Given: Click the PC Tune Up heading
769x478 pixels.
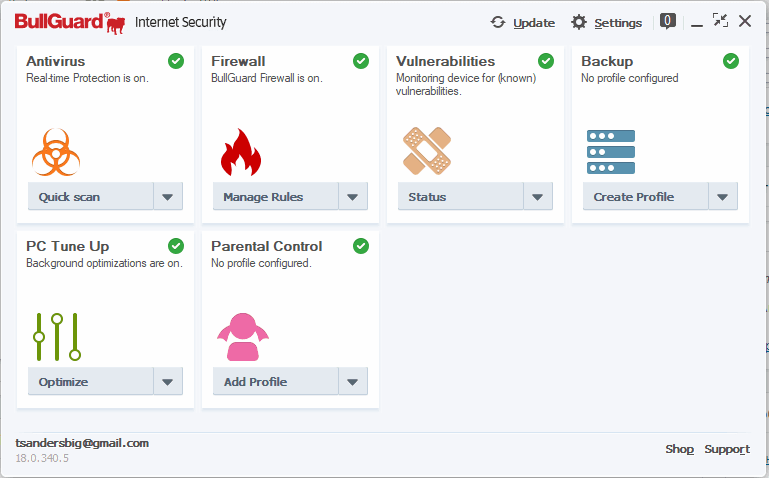Looking at the screenshot, I should (68, 246).
